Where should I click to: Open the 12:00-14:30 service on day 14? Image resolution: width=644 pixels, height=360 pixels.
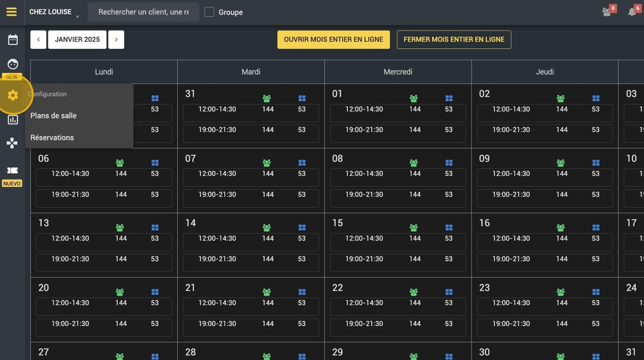(x=251, y=242)
